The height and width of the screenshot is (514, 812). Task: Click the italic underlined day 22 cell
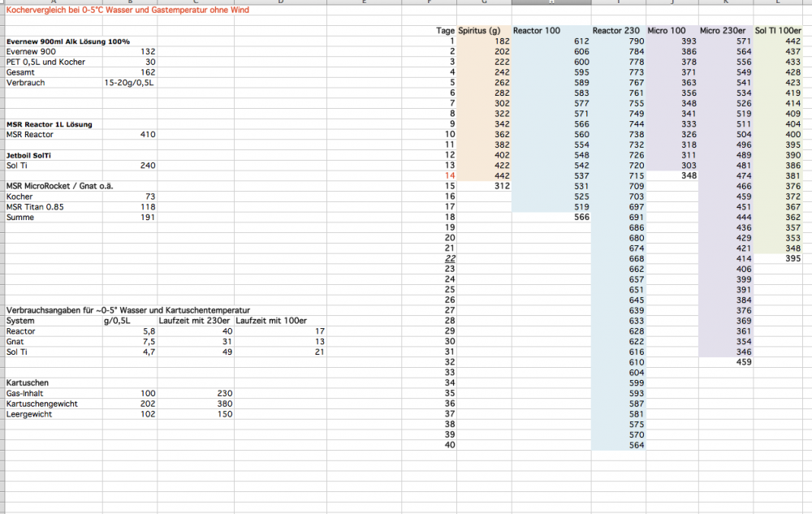[x=449, y=258]
